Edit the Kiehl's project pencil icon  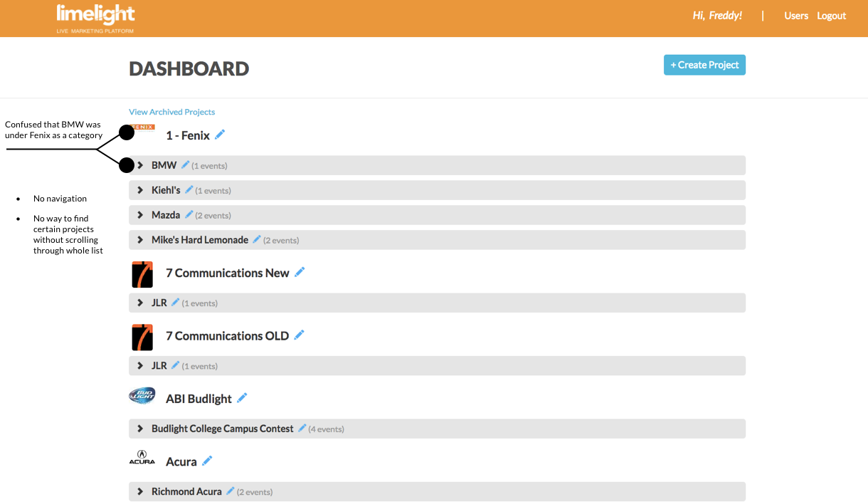(189, 189)
